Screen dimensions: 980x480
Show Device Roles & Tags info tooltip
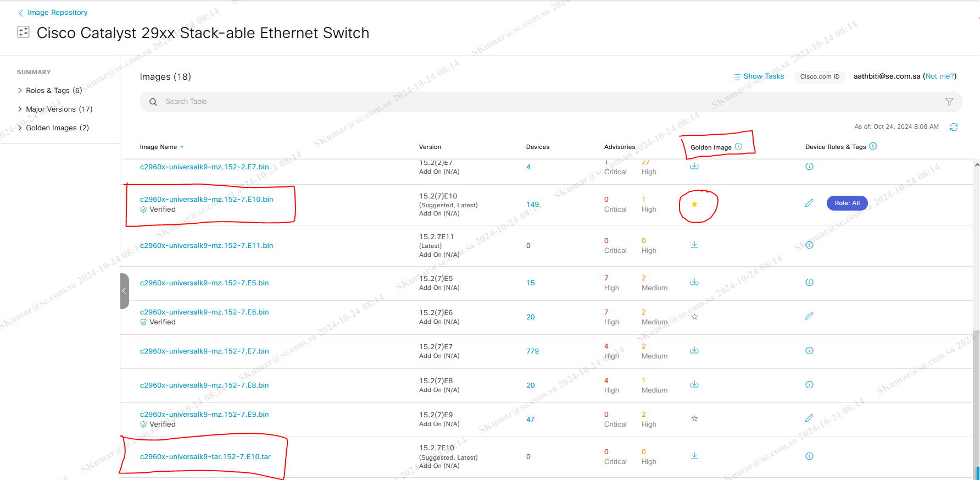coord(873,146)
